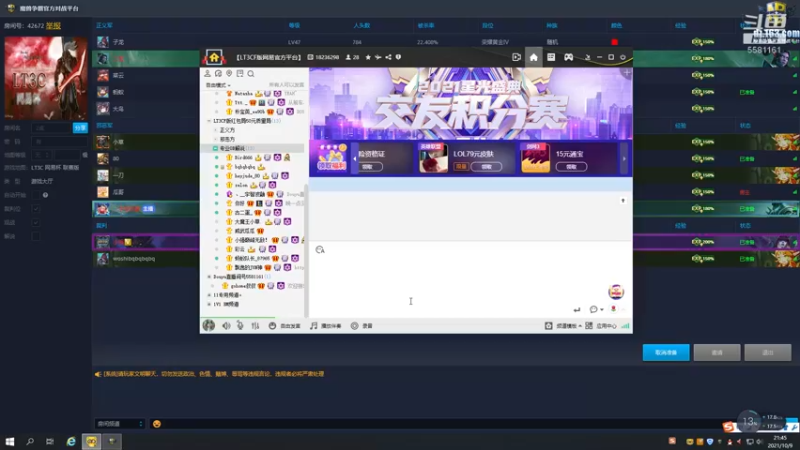Click the location pin icon above channel list
The height and width of the screenshot is (450, 800).
pyautogui.click(x=229, y=74)
